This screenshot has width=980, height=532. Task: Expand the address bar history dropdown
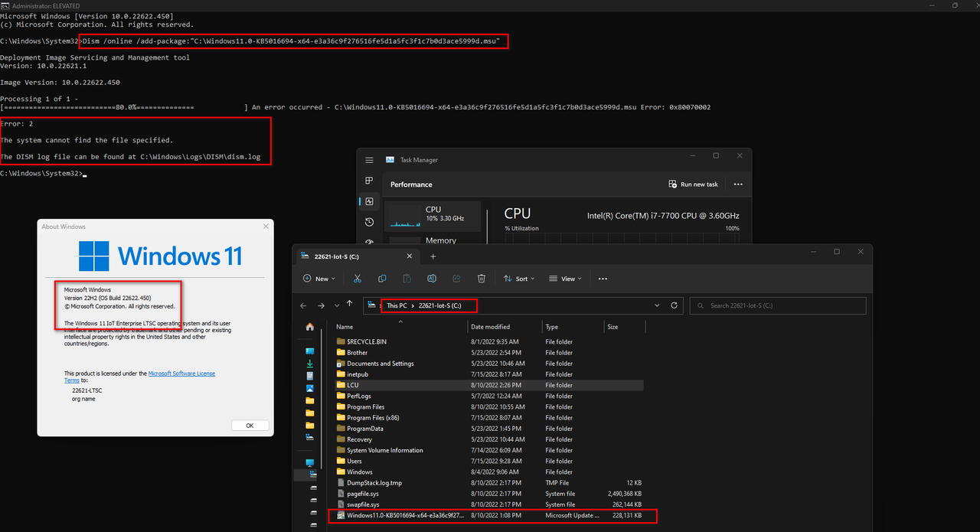click(657, 305)
